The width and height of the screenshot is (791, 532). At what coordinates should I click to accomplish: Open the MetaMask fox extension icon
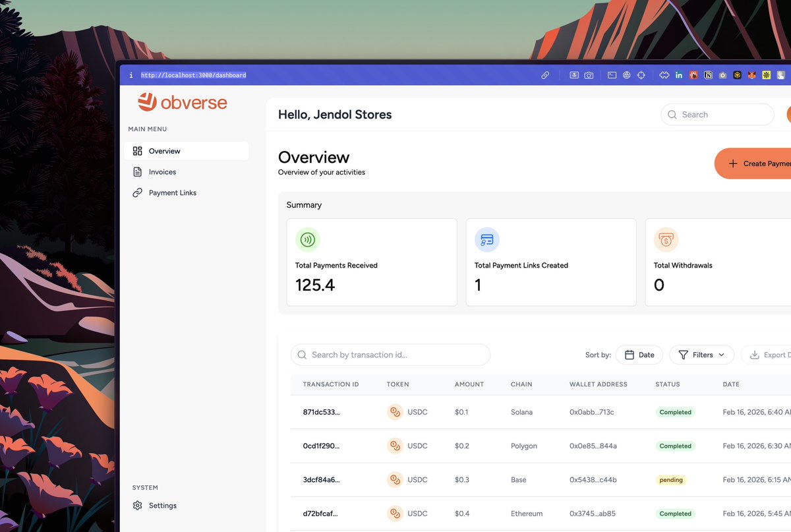tap(752, 76)
